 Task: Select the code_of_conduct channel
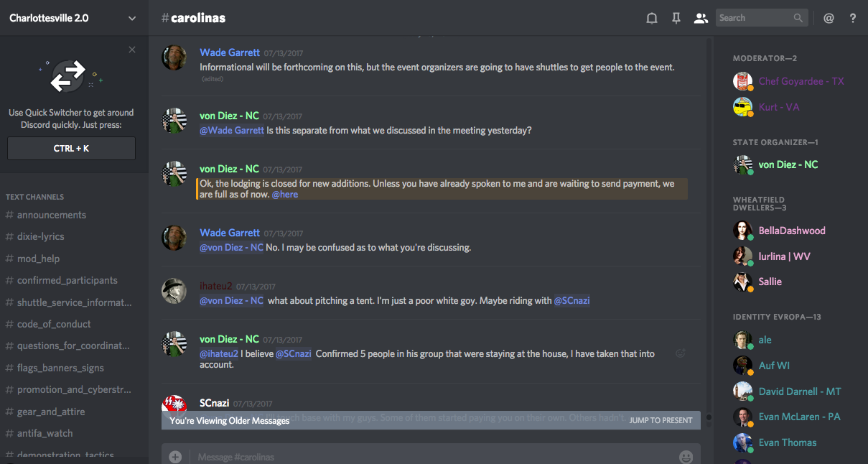pos(54,324)
